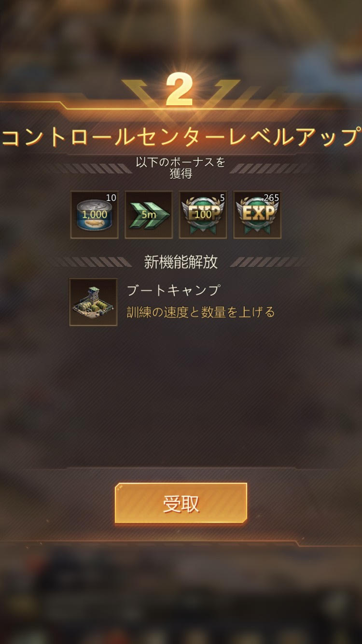Tap the blurred background above the level-up dialog
Screen dimensions: 362x644
181,34
